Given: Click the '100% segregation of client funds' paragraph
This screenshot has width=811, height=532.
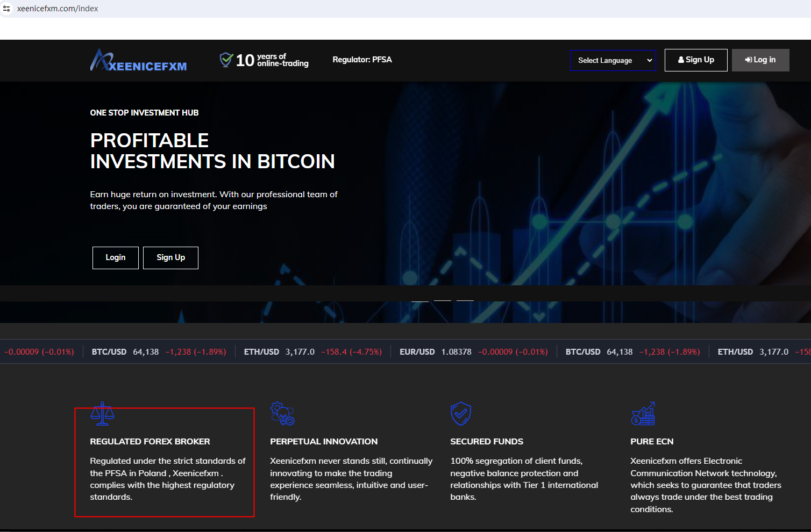Looking at the screenshot, I should click(524, 479).
